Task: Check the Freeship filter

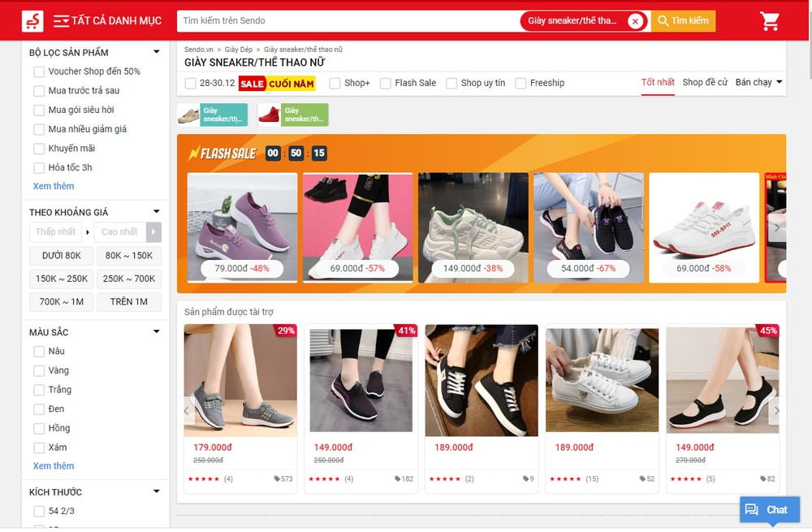Action: (x=520, y=83)
